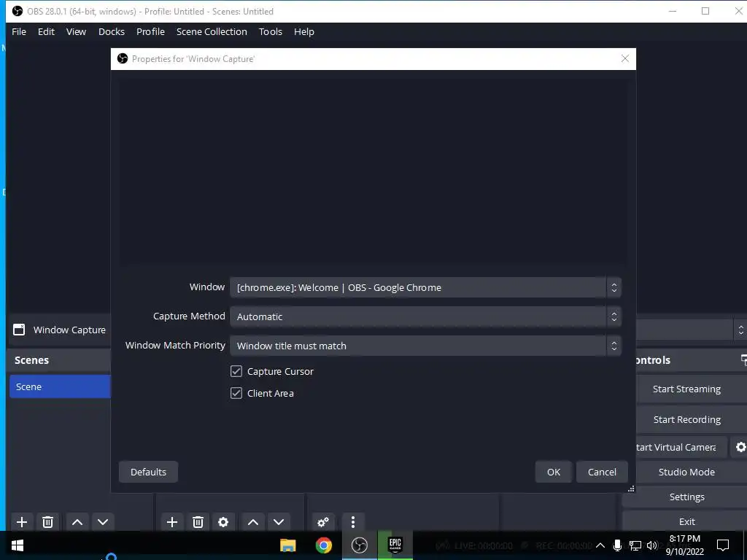Image resolution: width=747 pixels, height=560 pixels.
Task: Click Defaults button in properties dialog
Action: pyautogui.click(x=148, y=472)
